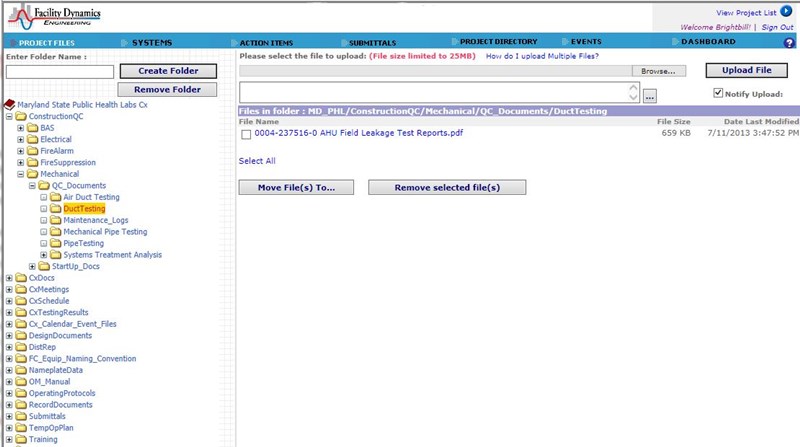The image size is (800, 447).
Task: Click the Select All link
Action: 257,161
